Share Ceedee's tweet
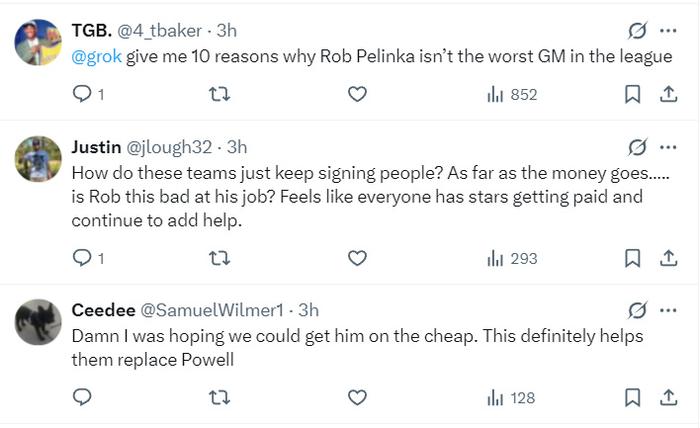The width and height of the screenshot is (700, 428). click(668, 398)
